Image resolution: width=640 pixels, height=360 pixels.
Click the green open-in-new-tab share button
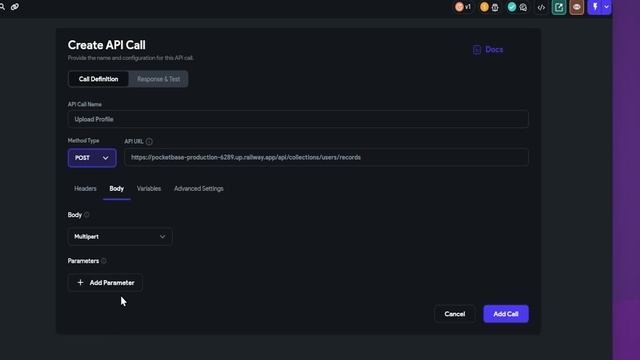point(559,7)
